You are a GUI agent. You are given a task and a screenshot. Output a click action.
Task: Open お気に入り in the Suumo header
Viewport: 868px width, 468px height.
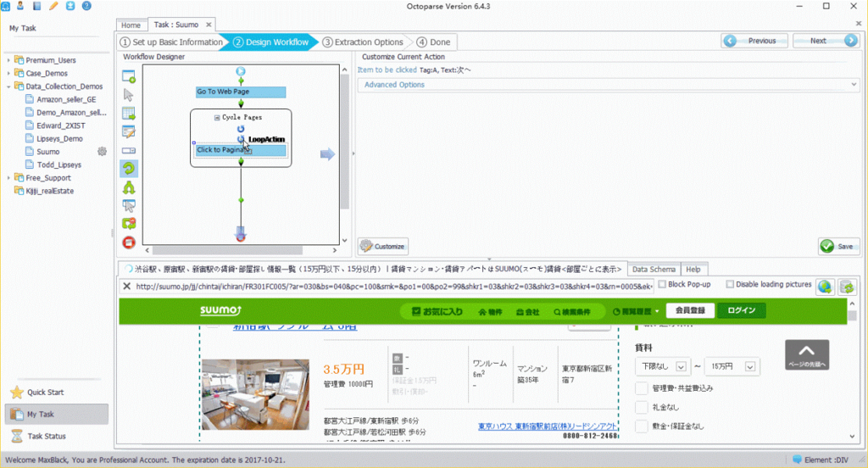(x=437, y=311)
